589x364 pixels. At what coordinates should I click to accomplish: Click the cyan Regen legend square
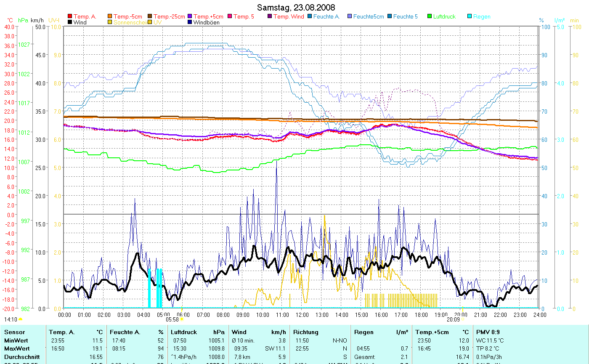470,16
